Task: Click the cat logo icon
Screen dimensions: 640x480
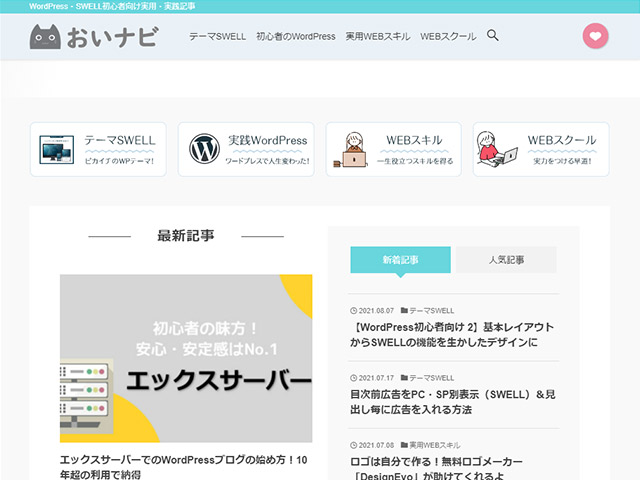Action: click(46, 37)
